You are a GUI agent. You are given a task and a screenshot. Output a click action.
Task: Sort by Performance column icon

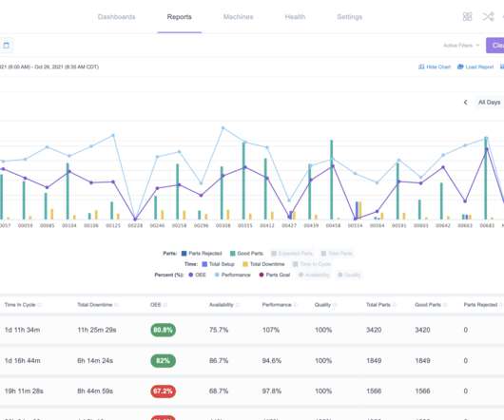[296, 305]
